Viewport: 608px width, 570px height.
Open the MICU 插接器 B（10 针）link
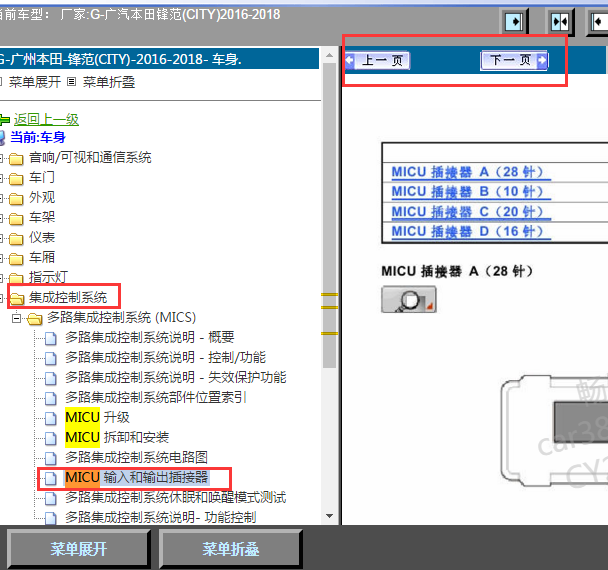pos(471,192)
